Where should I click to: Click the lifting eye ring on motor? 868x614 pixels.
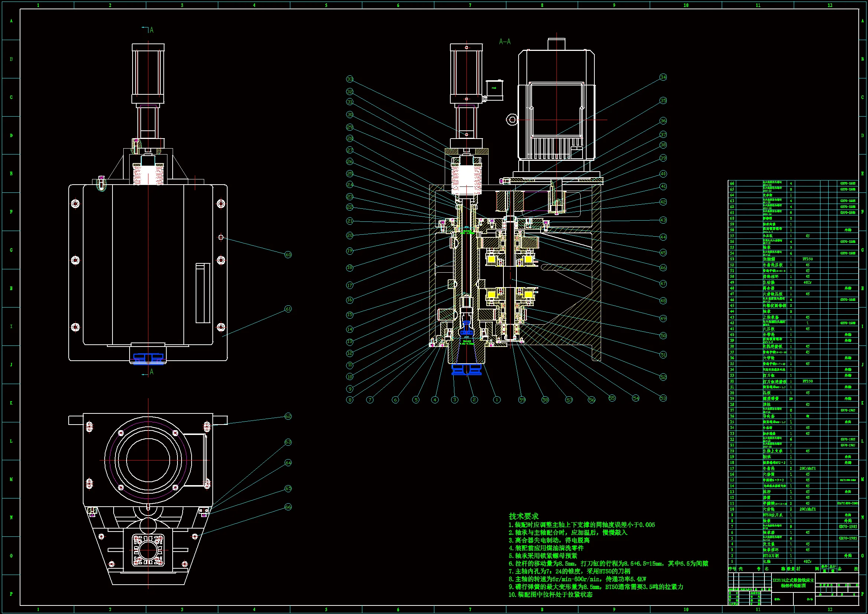512,120
